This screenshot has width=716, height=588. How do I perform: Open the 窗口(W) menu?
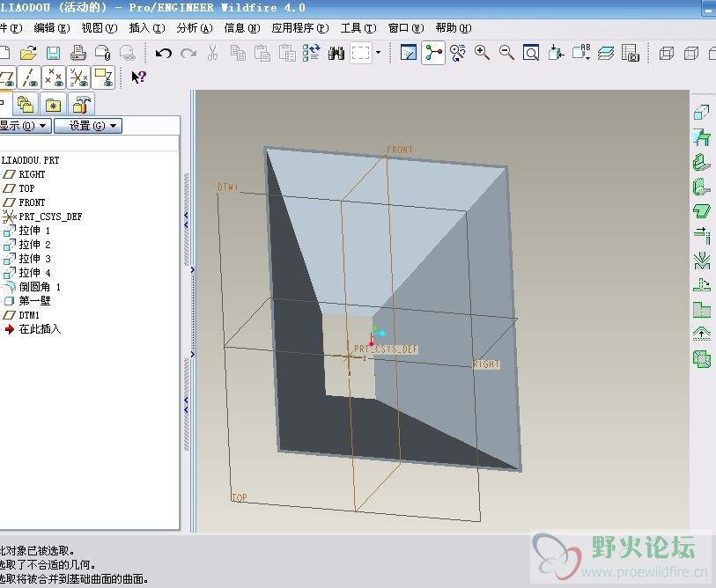click(406, 28)
